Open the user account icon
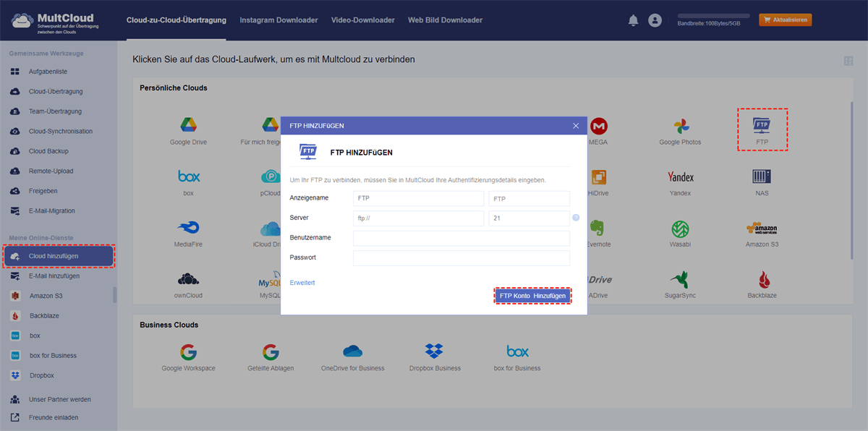Screen dimensions: 868x431 [x=655, y=20]
